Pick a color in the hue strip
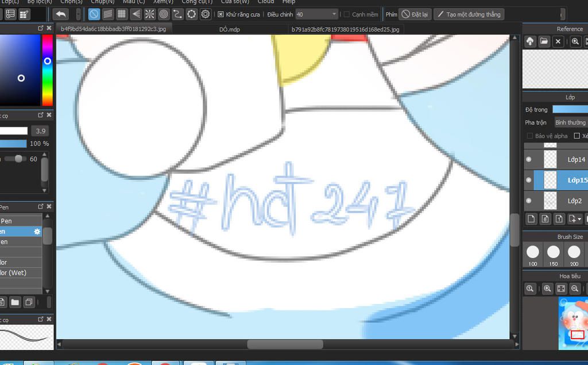Image resolution: width=588 pixels, height=365 pixels. click(x=47, y=70)
